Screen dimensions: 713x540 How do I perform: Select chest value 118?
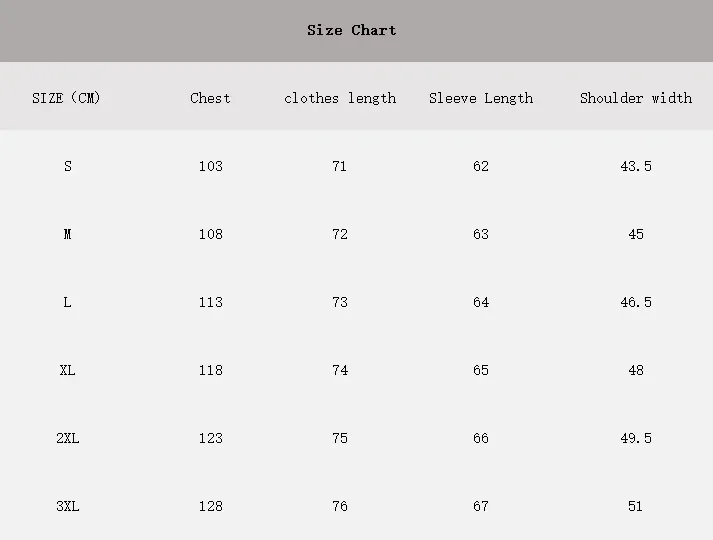click(210, 370)
